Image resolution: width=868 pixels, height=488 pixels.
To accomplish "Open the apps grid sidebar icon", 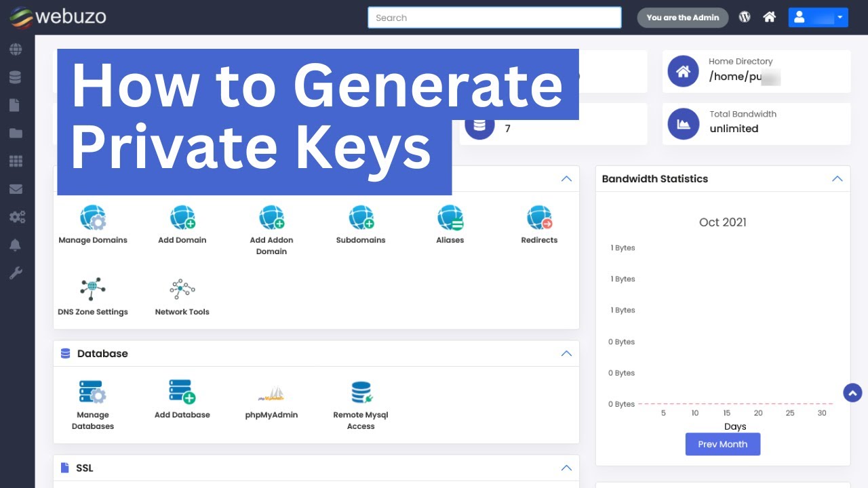I will 16,161.
